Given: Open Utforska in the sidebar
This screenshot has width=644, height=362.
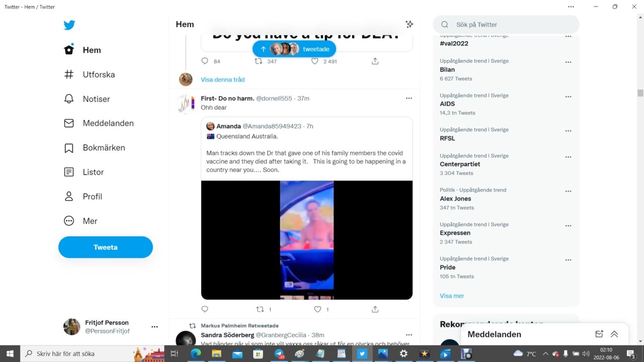Looking at the screenshot, I should (90, 74).
